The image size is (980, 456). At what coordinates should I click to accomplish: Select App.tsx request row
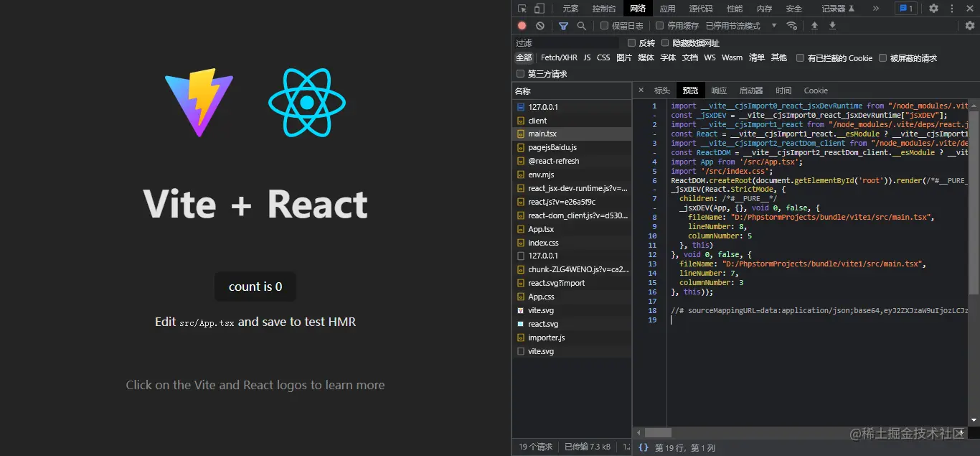point(572,229)
